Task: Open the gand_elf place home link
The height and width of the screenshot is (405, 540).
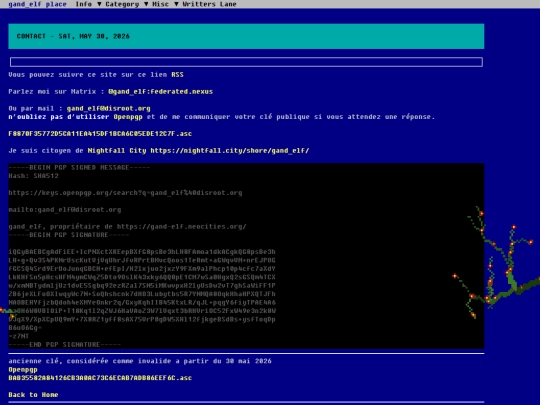Action: coord(37,4)
